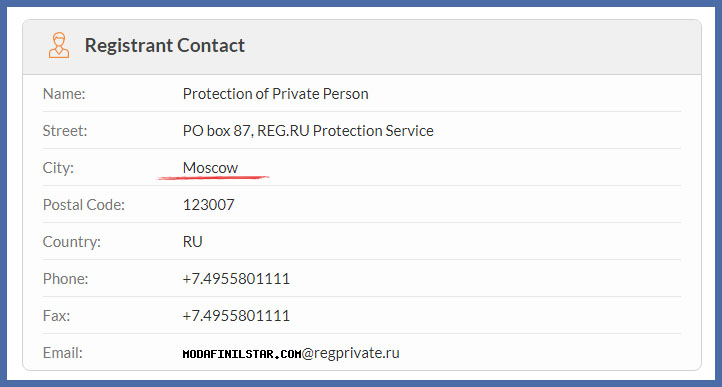The width and height of the screenshot is (722, 387).
Task: Click the orange registrant person icon
Action: [x=59, y=45]
